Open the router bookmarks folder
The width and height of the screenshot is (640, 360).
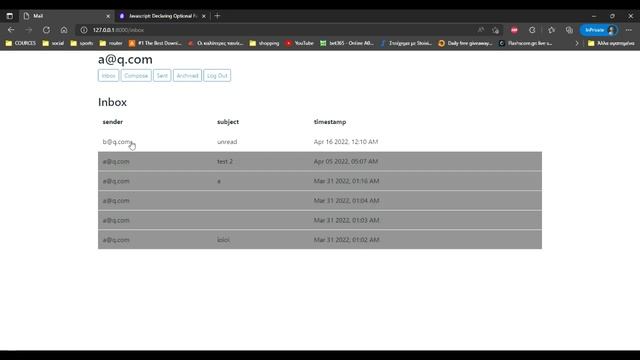click(111, 43)
